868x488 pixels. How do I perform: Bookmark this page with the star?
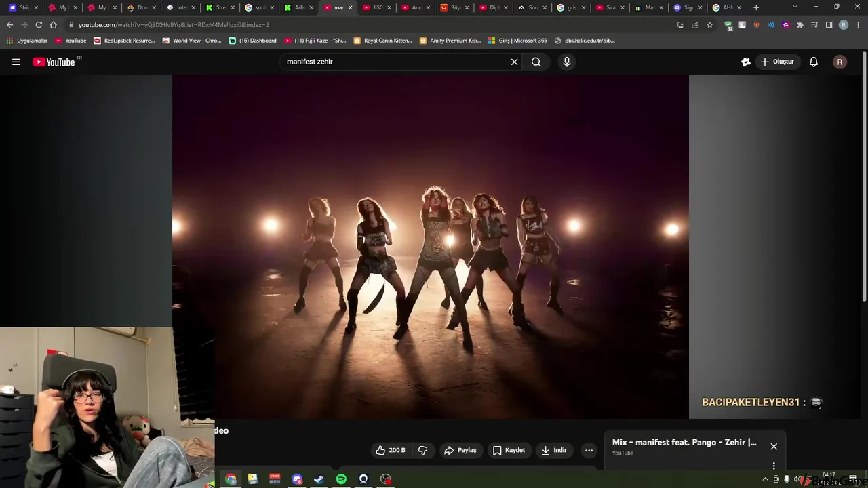click(710, 25)
